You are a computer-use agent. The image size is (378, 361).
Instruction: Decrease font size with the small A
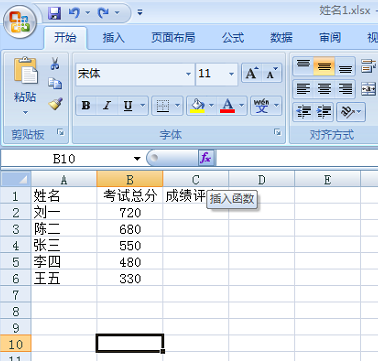pyautogui.click(x=272, y=73)
